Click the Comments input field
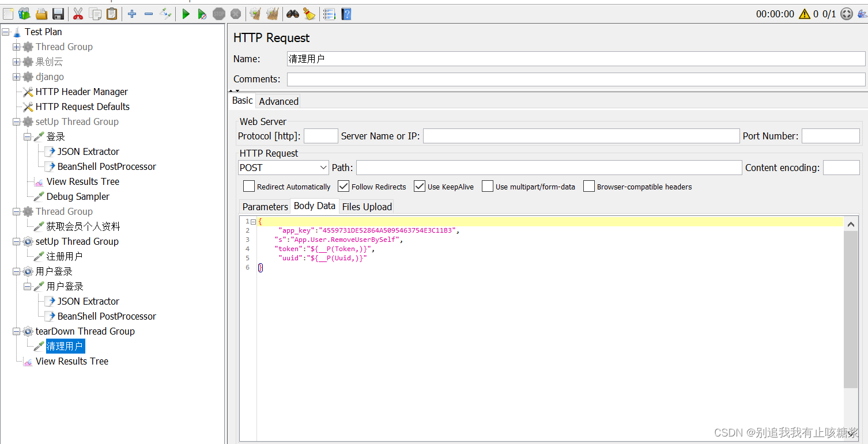Image resolution: width=868 pixels, height=444 pixels. pos(576,79)
